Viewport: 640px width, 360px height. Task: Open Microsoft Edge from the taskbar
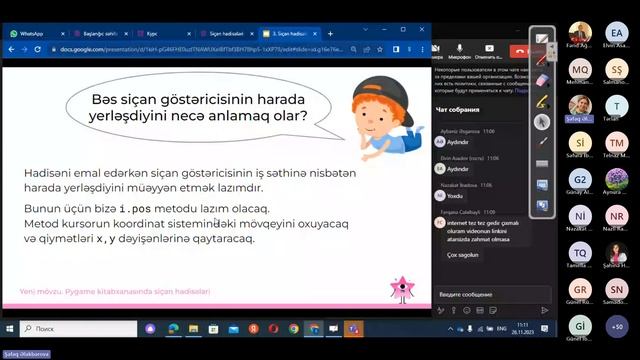click(x=173, y=329)
